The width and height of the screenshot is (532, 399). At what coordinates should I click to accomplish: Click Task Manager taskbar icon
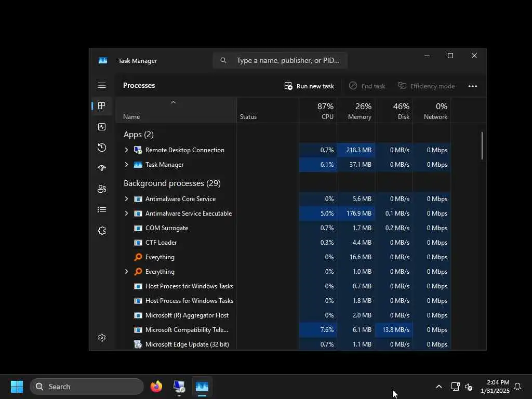[202, 387]
